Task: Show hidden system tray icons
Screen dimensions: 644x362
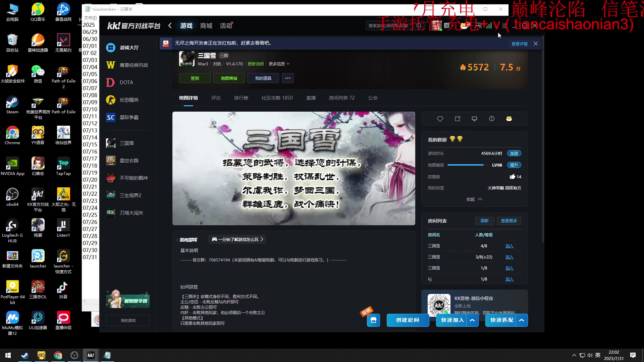Action: 574,355
